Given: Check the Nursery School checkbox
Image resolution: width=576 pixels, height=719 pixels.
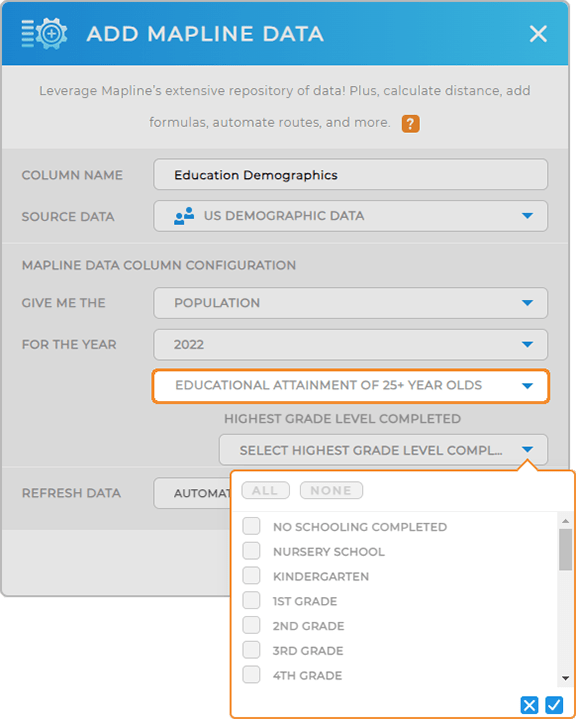Looking at the screenshot, I should (x=251, y=551).
